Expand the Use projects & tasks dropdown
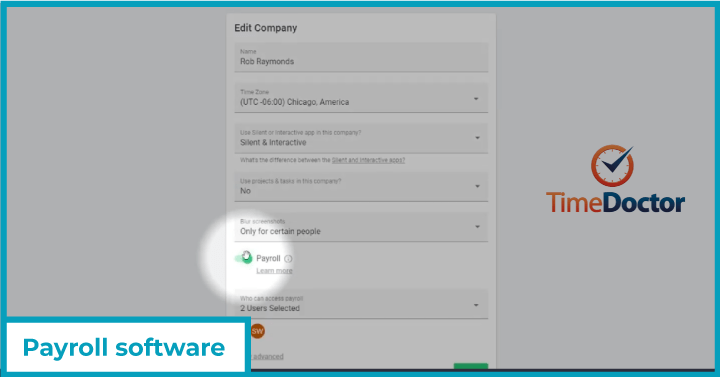The height and width of the screenshot is (377, 720). click(x=361, y=186)
